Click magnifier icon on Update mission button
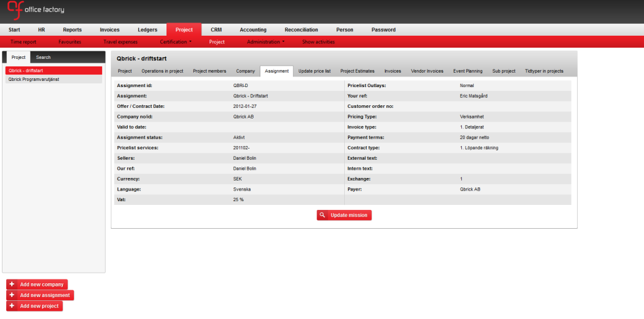The height and width of the screenshot is (319, 644). pyautogui.click(x=322, y=215)
